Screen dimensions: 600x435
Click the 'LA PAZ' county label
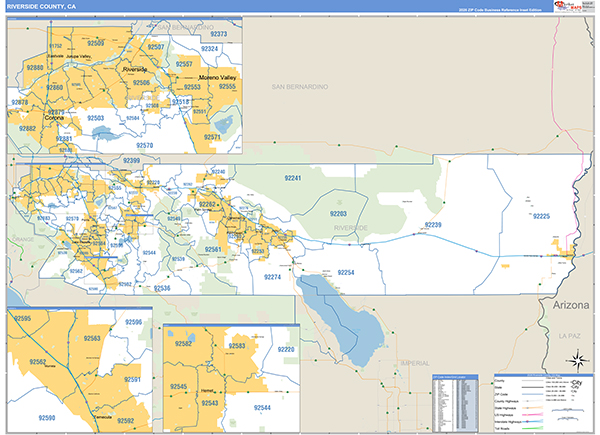569,336
